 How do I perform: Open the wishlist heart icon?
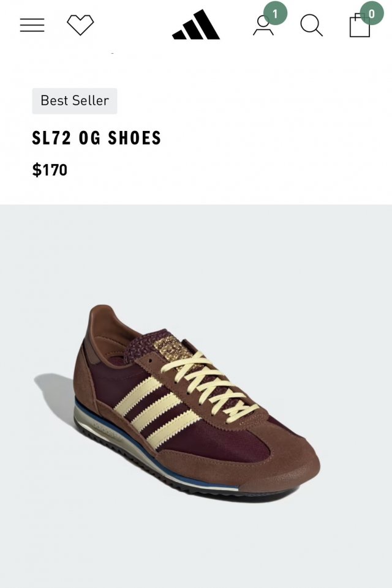tap(80, 25)
